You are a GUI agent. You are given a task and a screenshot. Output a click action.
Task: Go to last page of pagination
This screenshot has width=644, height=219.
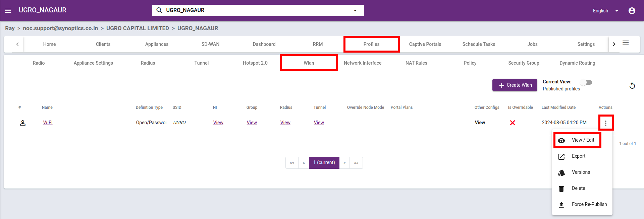click(356, 163)
